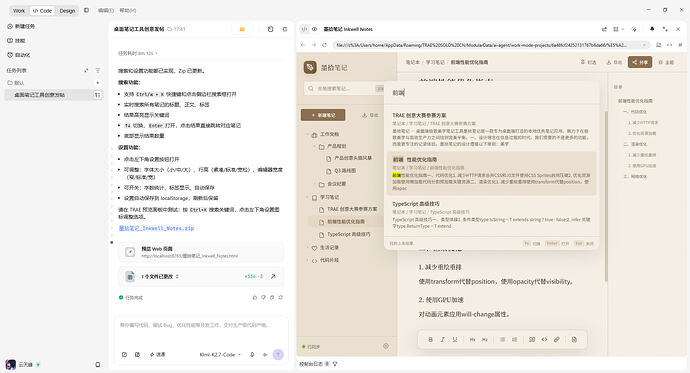Switch to the Design mode

(x=67, y=11)
